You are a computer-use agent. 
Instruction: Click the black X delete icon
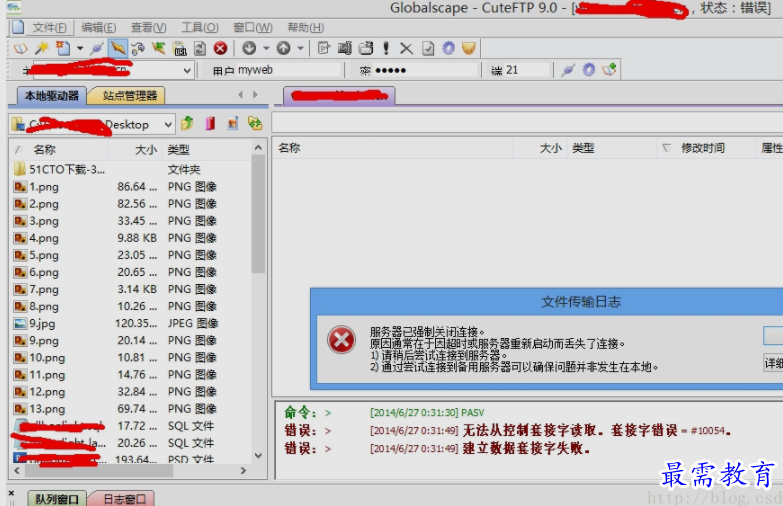(406, 48)
